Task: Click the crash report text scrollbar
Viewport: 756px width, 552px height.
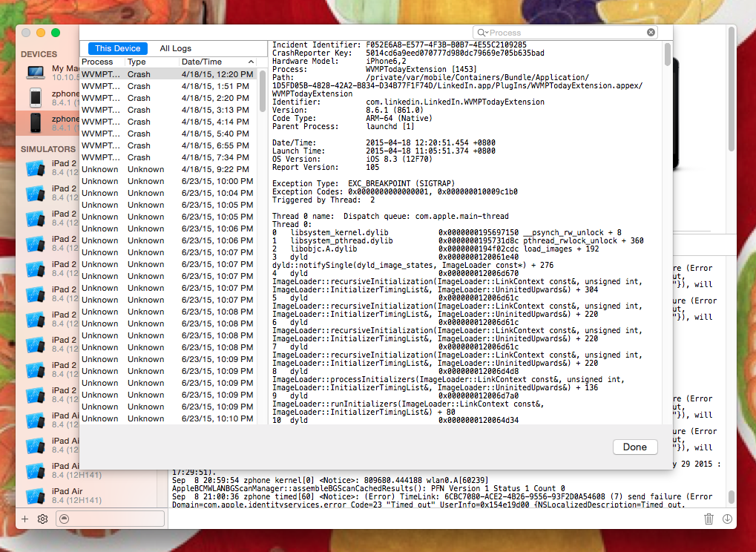Action: click(x=668, y=59)
